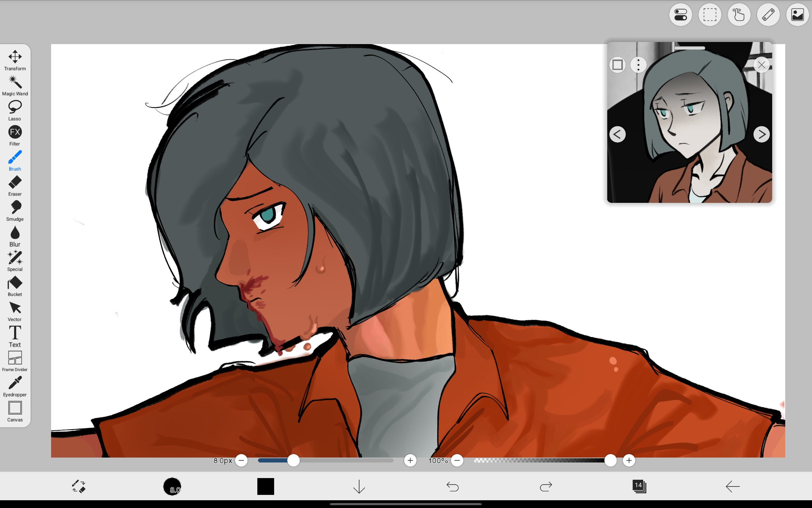Select the Bucket fill tool
Viewport: 812px width, 508px height.
[15, 286]
